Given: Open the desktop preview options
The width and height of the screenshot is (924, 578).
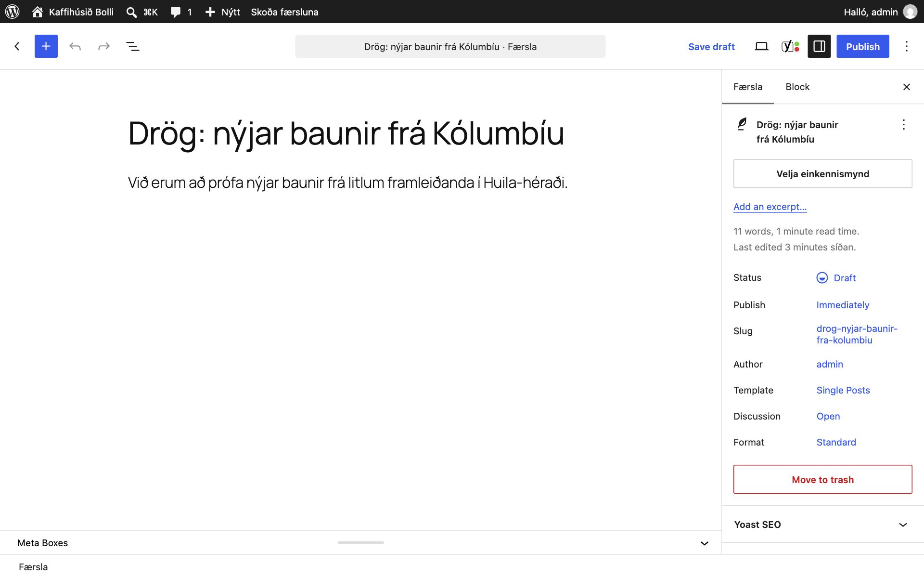Looking at the screenshot, I should pyautogui.click(x=761, y=46).
